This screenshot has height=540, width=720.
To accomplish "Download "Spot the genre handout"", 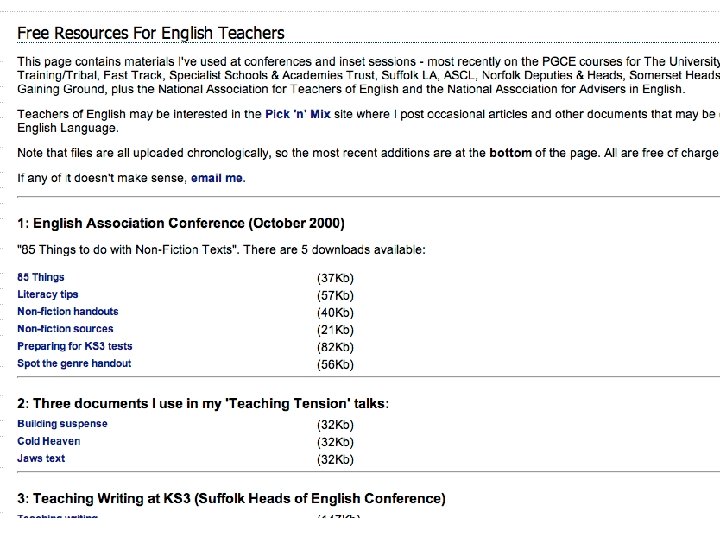I will pyautogui.click(x=74, y=363).
